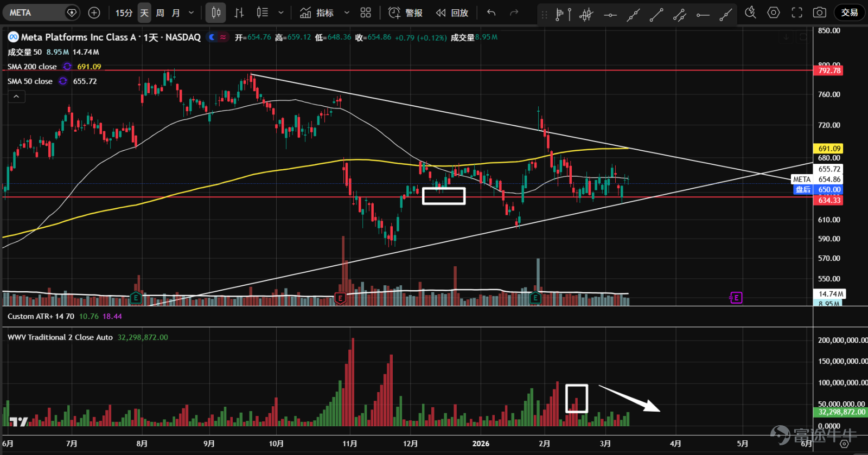The height and width of the screenshot is (455, 868).
Task: Start bar replay with 回放
Action: coord(452,12)
